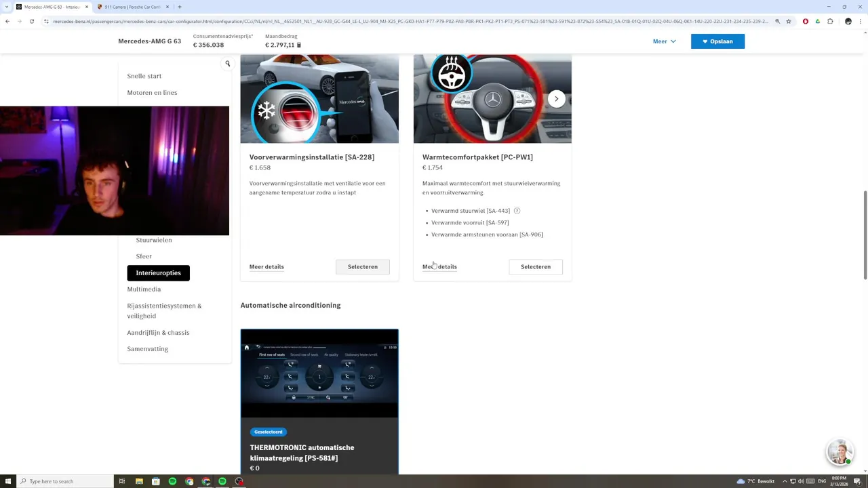
Task: Open the browser profile avatar
Action: click(848, 21)
